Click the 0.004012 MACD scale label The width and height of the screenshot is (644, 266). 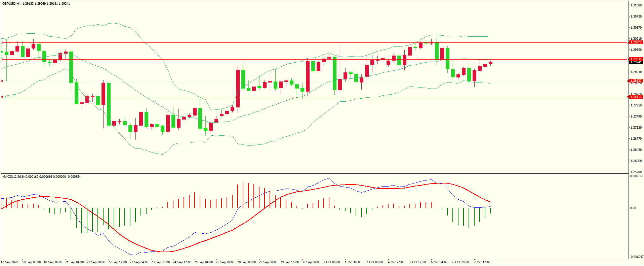point(636,176)
